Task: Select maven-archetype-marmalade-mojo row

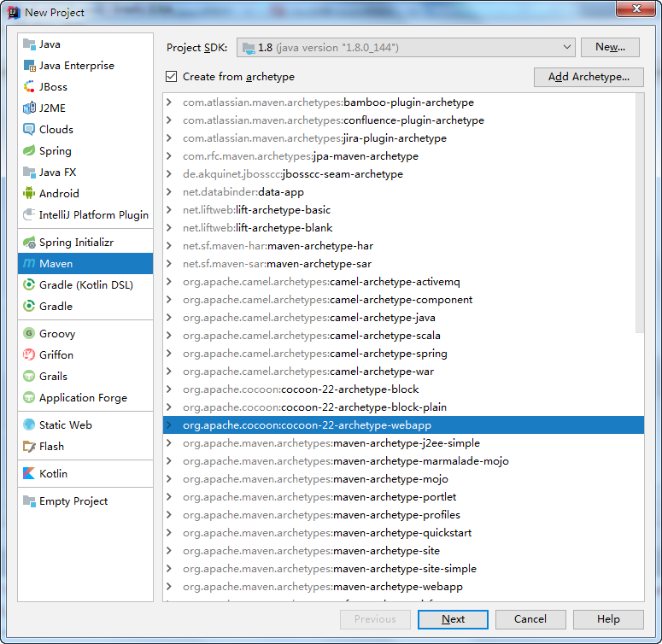Action: coord(403,461)
